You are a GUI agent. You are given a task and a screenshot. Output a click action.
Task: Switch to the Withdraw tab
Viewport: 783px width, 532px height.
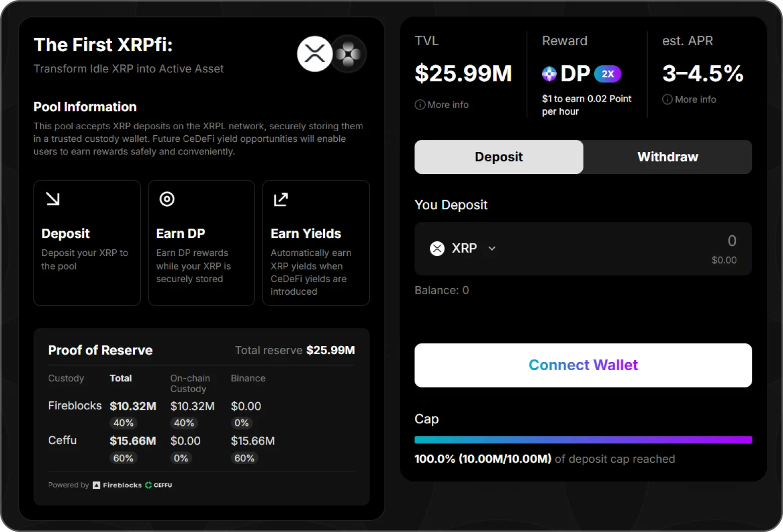pos(667,157)
